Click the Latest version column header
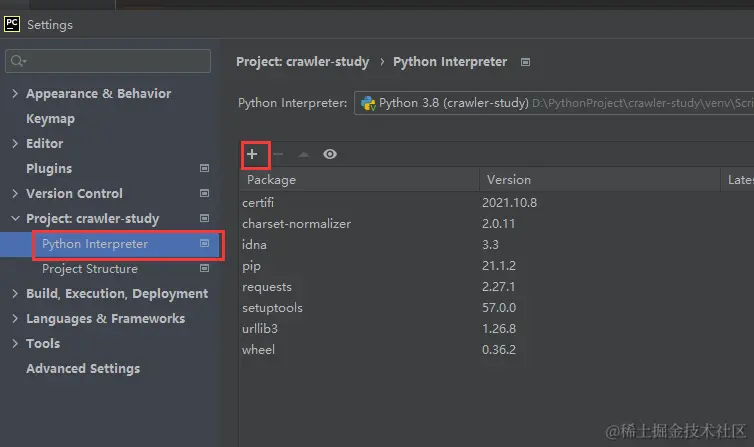This screenshot has height=447, width=754. click(x=738, y=180)
